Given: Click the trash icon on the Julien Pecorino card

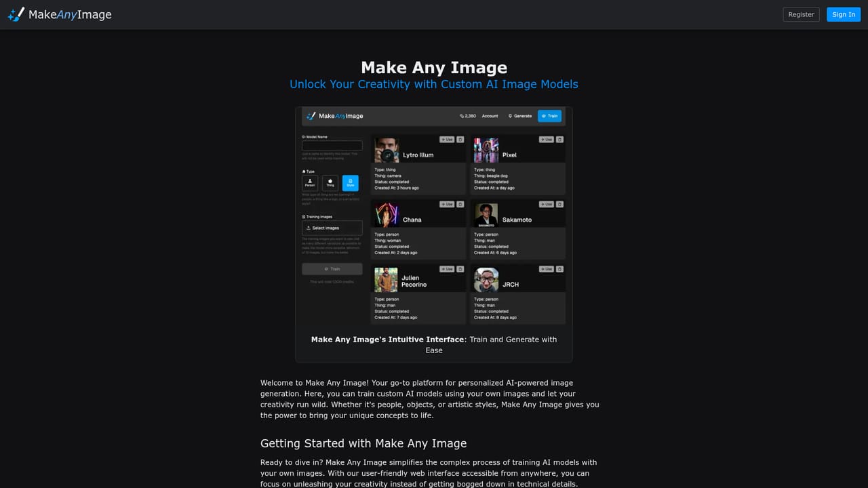Looking at the screenshot, I should coord(460,269).
